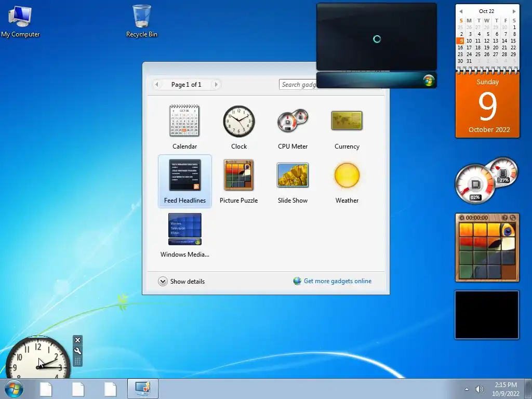The height and width of the screenshot is (399, 532).
Task: Close the desktop clock gadget
Action: tap(77, 340)
